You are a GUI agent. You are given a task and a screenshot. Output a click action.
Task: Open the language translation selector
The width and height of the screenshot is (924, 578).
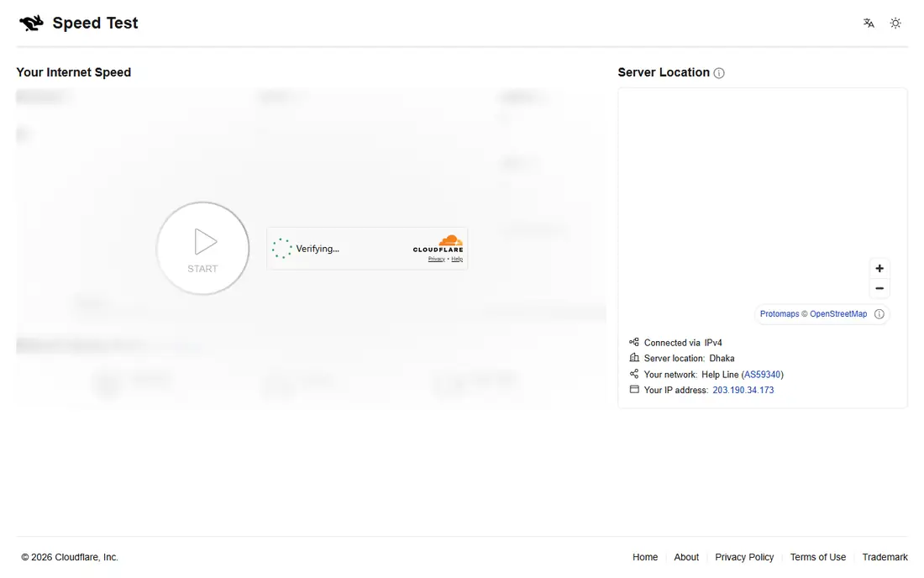[x=869, y=23]
